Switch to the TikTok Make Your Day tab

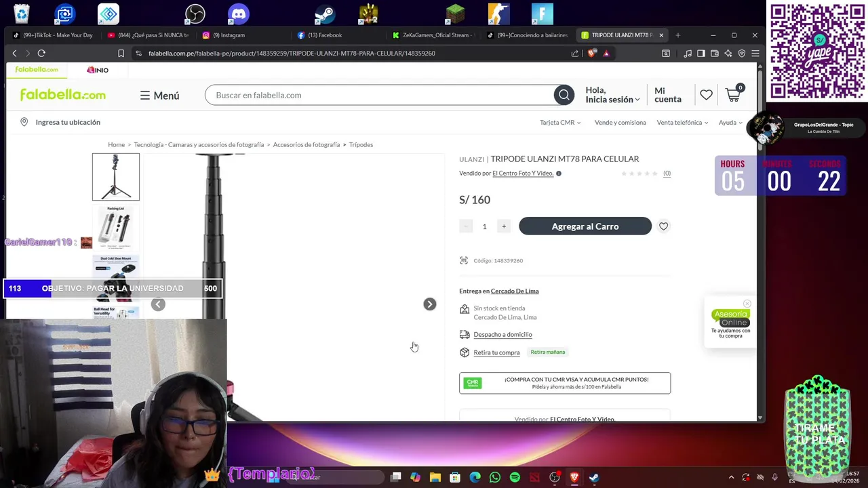click(x=53, y=35)
